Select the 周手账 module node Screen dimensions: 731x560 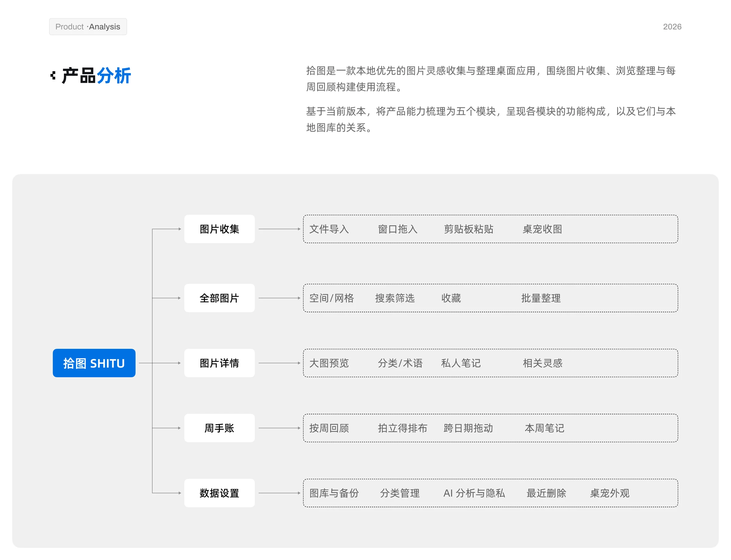coord(220,428)
